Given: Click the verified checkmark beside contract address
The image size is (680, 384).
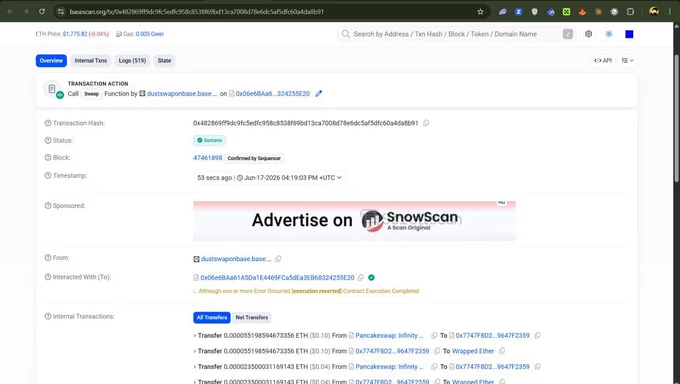Looking at the screenshot, I should click(x=371, y=277).
